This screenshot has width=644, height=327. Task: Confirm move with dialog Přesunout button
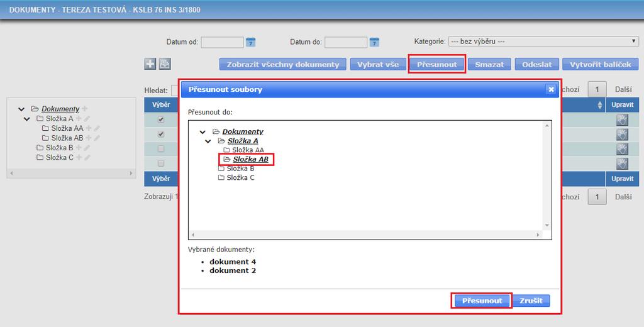tap(482, 301)
